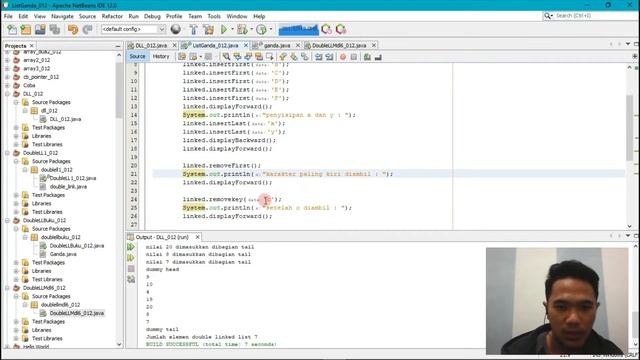Viewport: 640px width, 360px height.
Task: Run the project with green arrow
Action: (x=224, y=29)
